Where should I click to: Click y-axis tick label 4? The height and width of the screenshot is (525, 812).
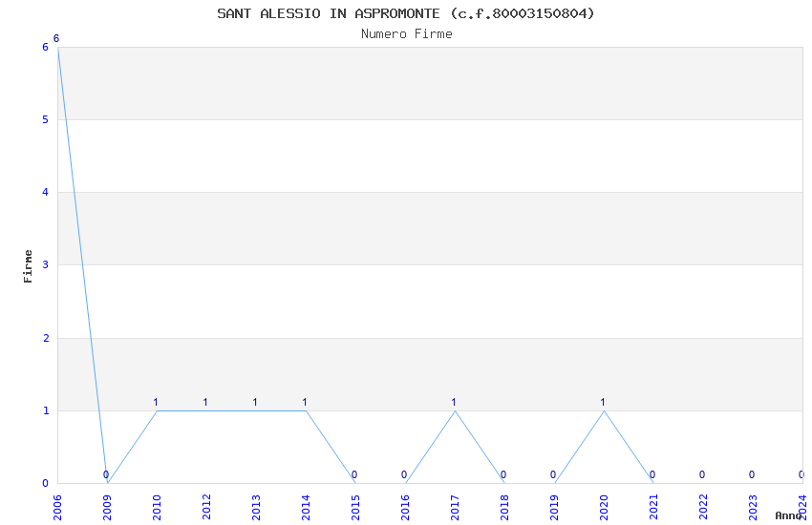[x=46, y=193]
